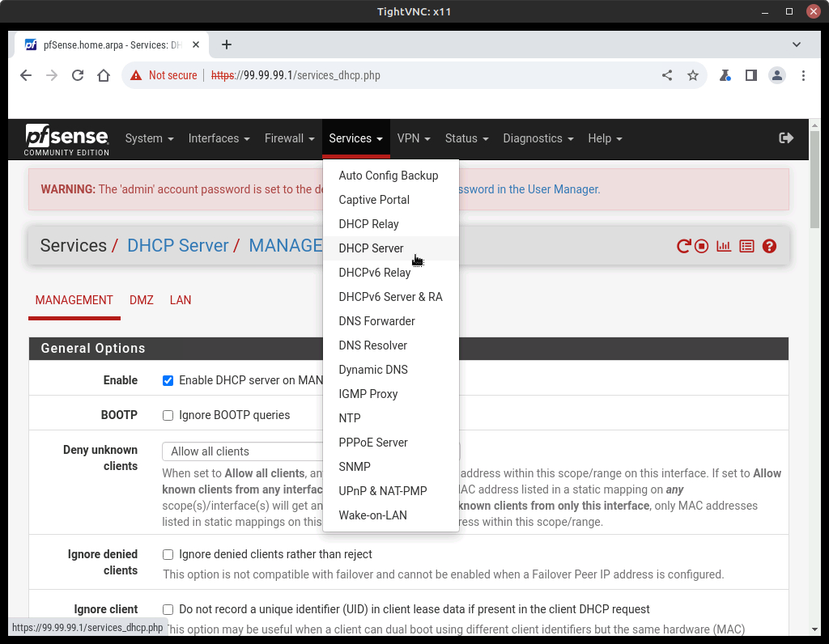
Task: Open browser home page
Action: click(x=104, y=75)
